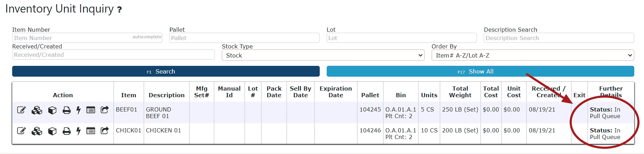Open the Stock Type dropdown
644x154 pixels.
click(323, 55)
